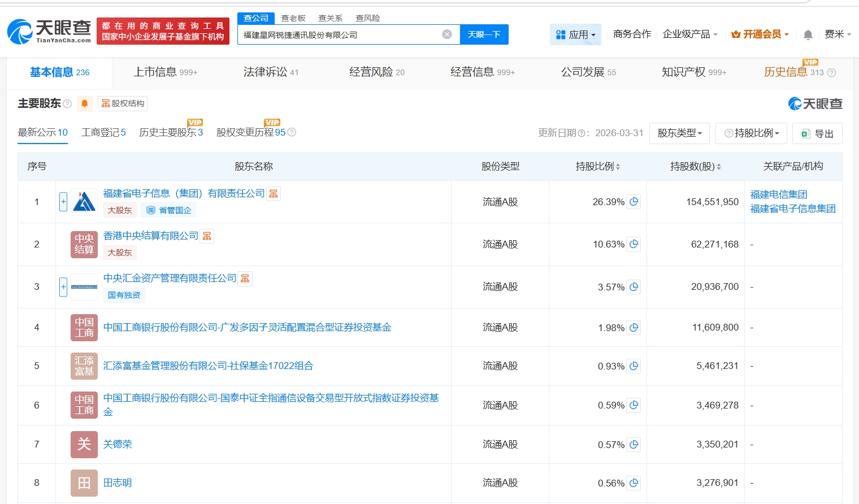Click help icon next to 主要股东
Image resolution: width=859 pixels, height=504 pixels.
pos(67,103)
